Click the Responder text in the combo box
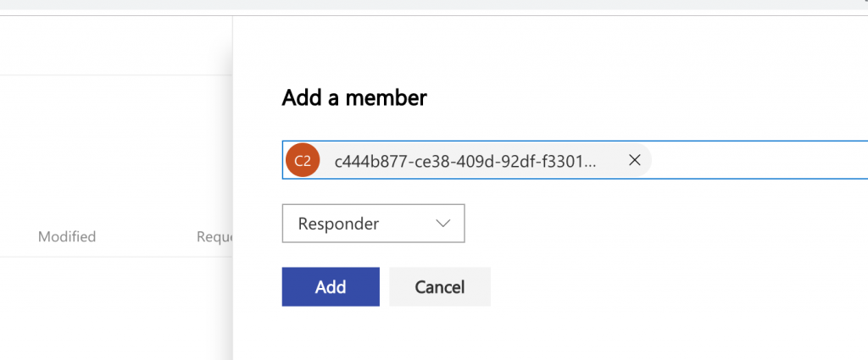The width and height of the screenshot is (868, 360). [x=338, y=224]
